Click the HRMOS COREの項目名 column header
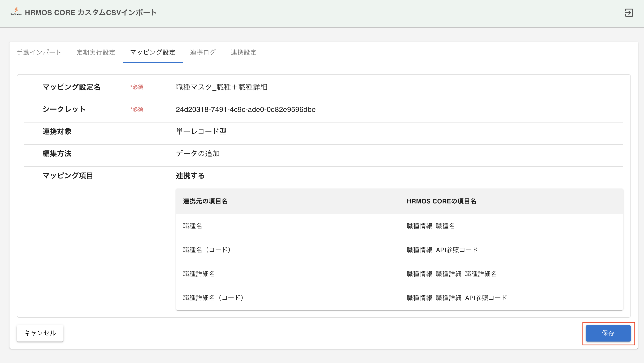The height and width of the screenshot is (363, 644). point(441,201)
